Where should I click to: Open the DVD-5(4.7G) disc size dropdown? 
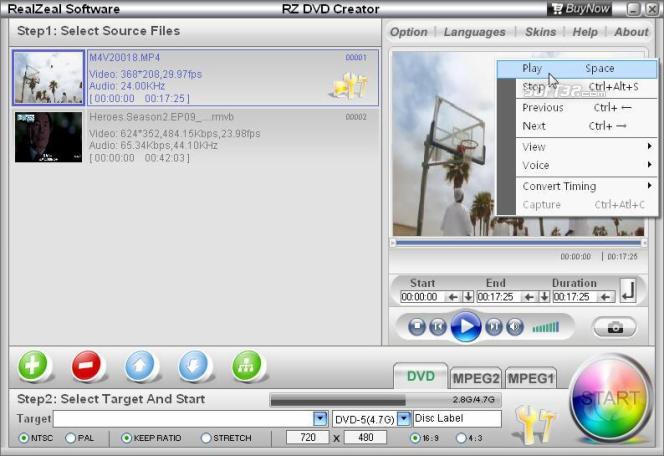404,419
